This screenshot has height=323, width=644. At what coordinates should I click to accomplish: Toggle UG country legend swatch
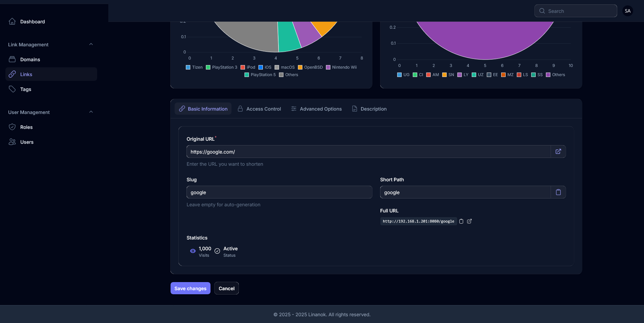(x=399, y=75)
